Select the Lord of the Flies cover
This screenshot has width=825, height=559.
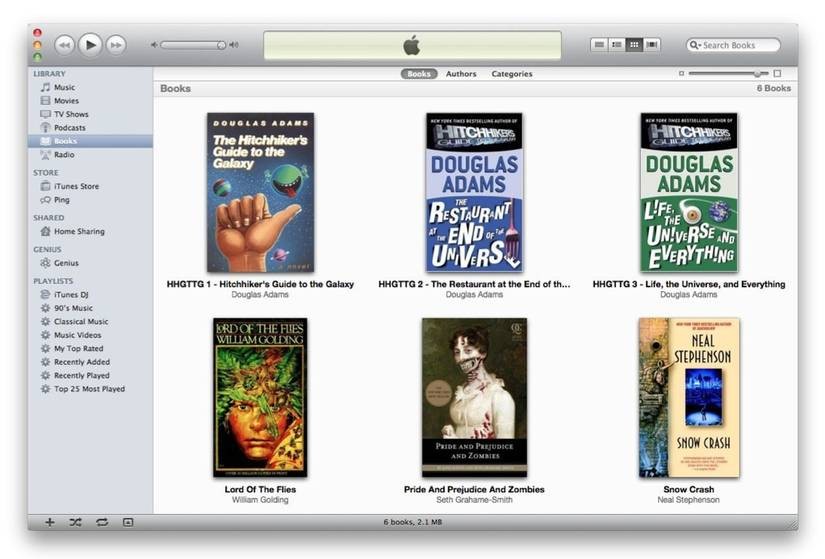(260, 397)
